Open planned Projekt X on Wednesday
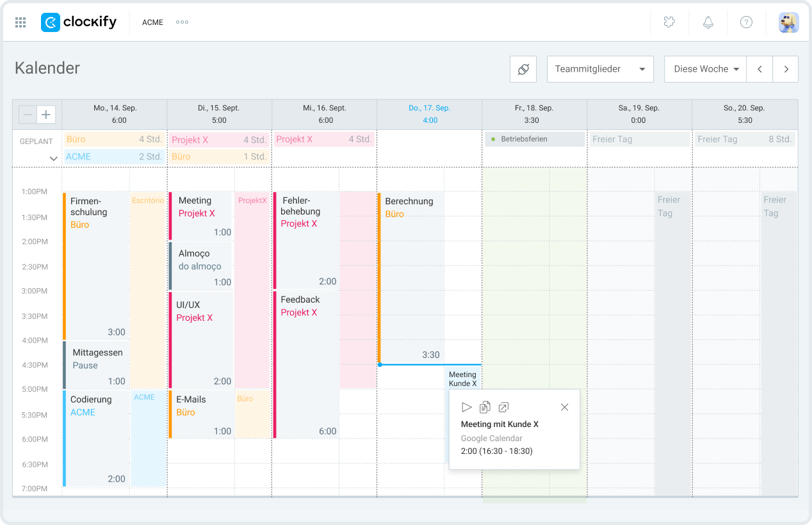This screenshot has width=812, height=525. coord(324,139)
